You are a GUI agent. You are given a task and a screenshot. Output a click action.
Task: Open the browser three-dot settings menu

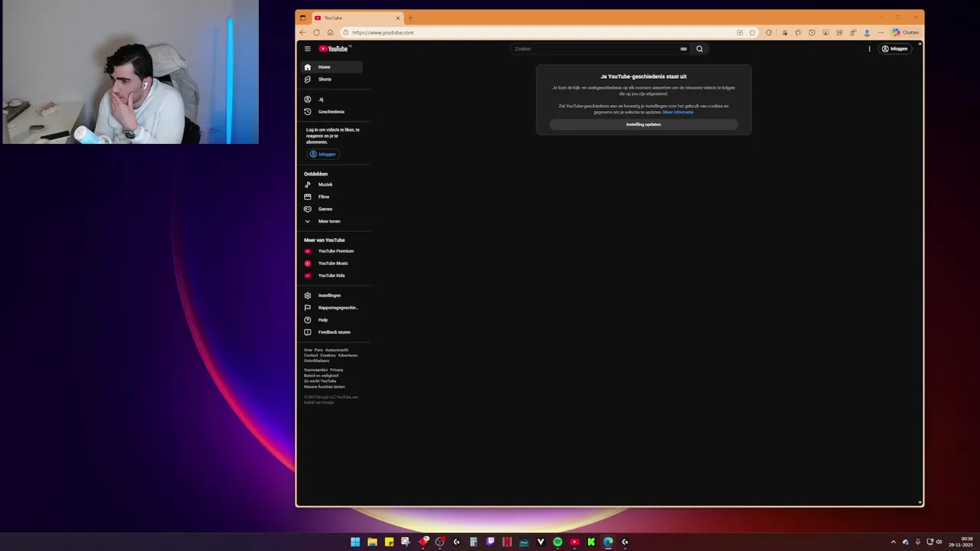880,32
